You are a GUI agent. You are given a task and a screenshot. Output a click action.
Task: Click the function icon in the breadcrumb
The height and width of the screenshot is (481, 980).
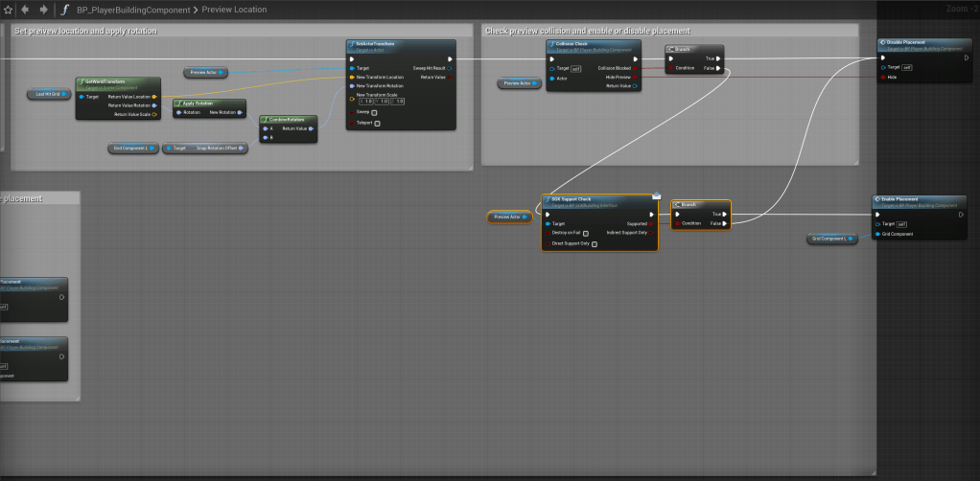pos(64,10)
